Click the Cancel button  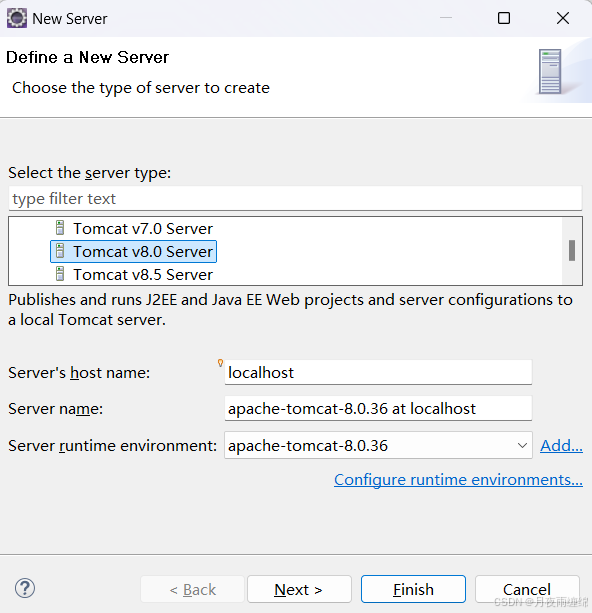click(x=527, y=589)
